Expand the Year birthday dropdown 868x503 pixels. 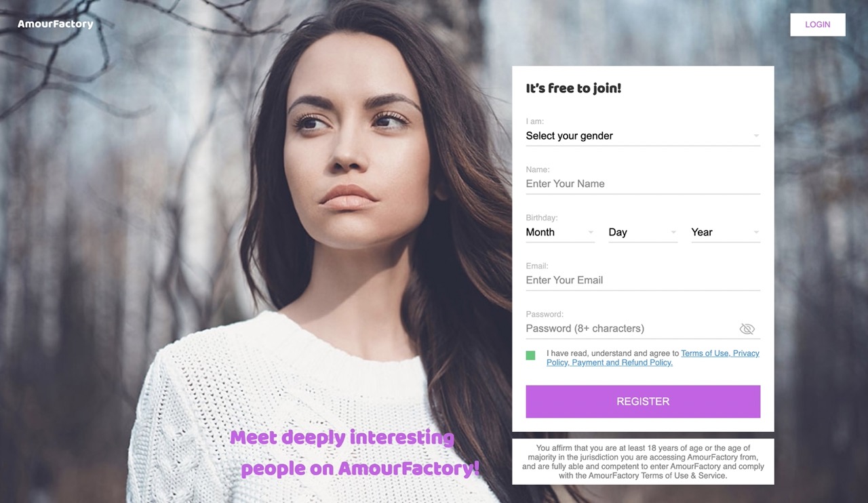point(726,232)
